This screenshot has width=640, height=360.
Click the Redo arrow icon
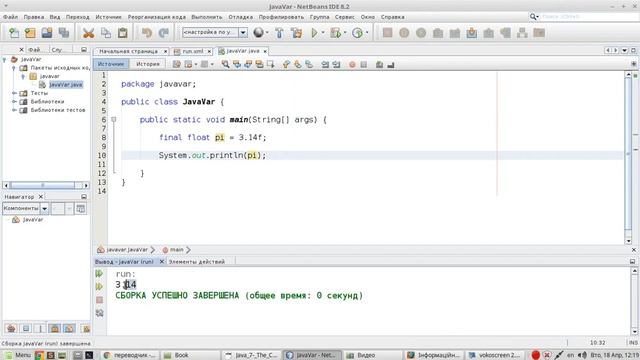(164, 33)
